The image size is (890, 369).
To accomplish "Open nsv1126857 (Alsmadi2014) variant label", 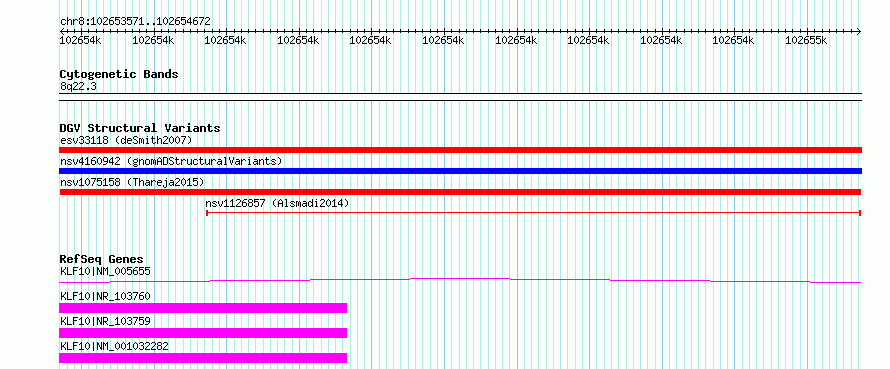I will coord(278,203).
